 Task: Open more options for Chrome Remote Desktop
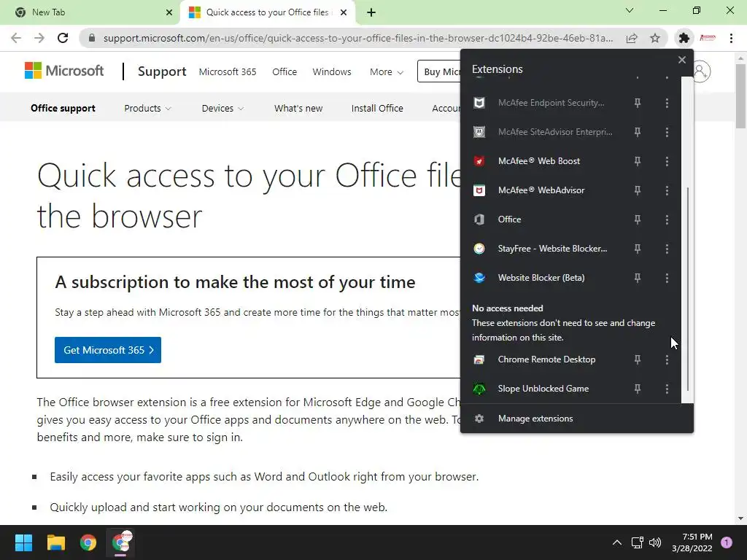pyautogui.click(x=667, y=359)
